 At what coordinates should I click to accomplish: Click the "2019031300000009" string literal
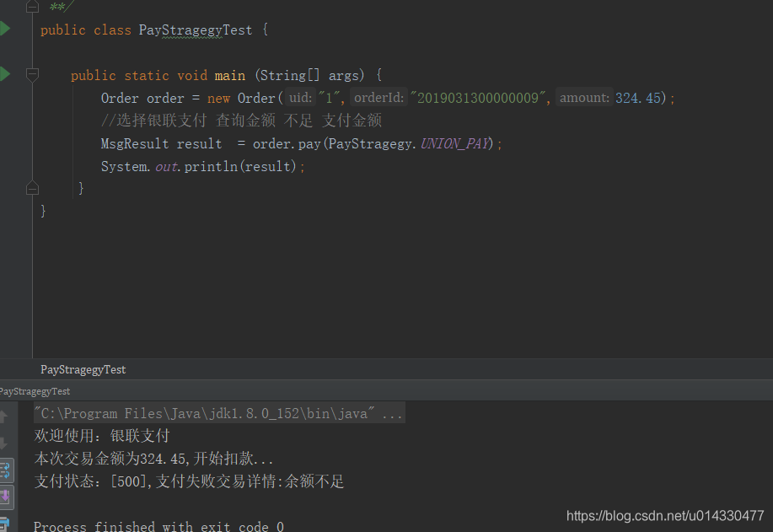point(478,98)
